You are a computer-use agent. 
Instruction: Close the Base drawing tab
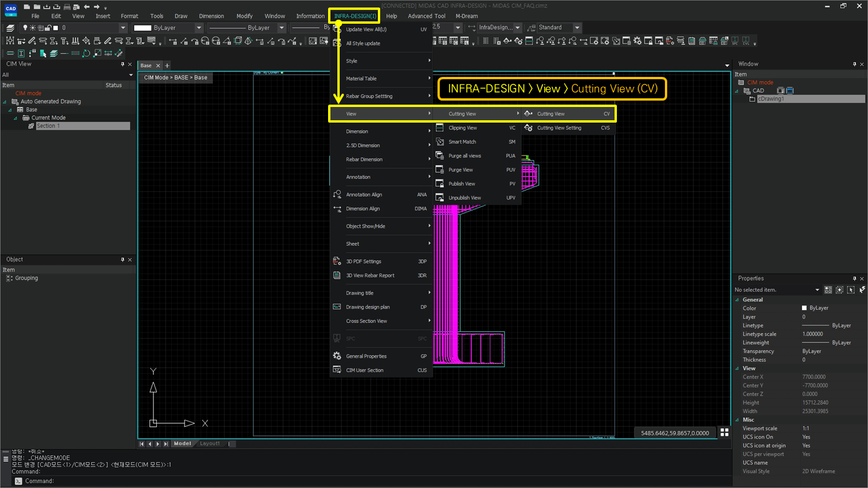pos(158,66)
